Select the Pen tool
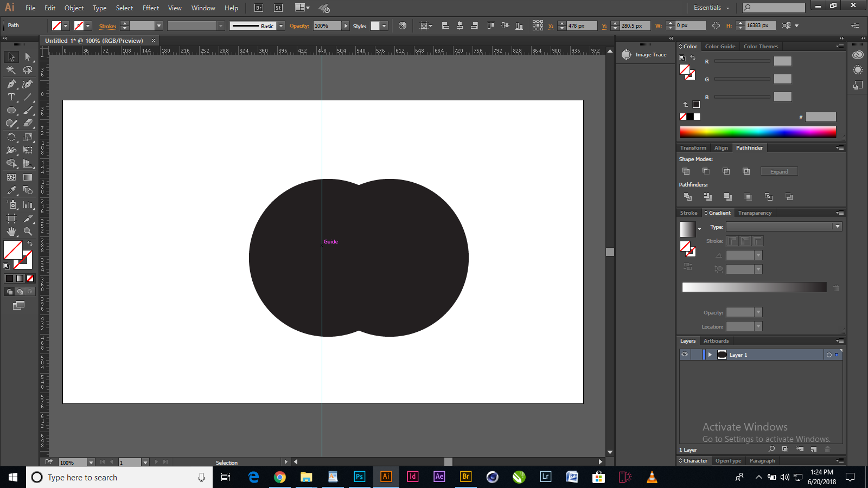This screenshot has height=488, width=868. [x=11, y=84]
